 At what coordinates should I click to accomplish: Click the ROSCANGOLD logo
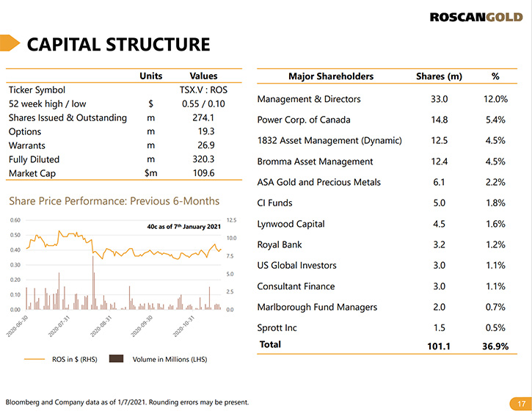pyautogui.click(x=476, y=18)
